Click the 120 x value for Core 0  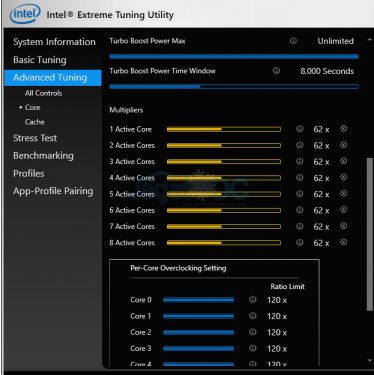coord(277,300)
